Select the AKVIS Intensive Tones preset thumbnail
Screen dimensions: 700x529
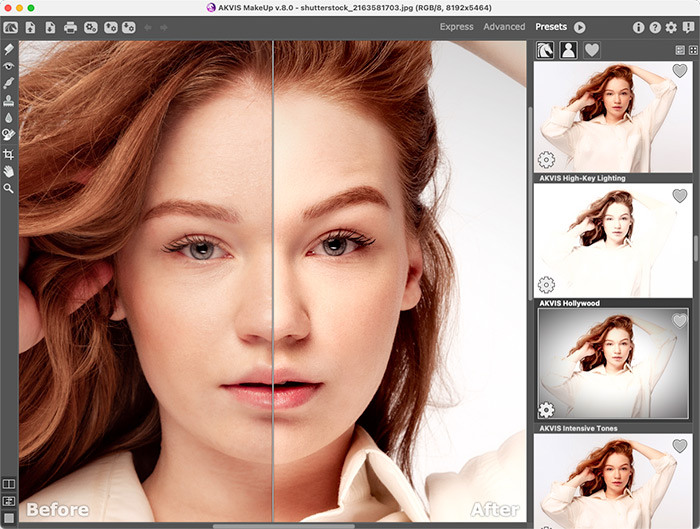tap(612, 364)
